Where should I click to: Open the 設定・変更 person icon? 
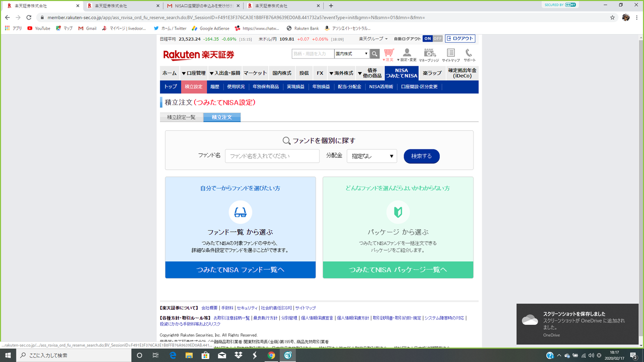pos(407,55)
